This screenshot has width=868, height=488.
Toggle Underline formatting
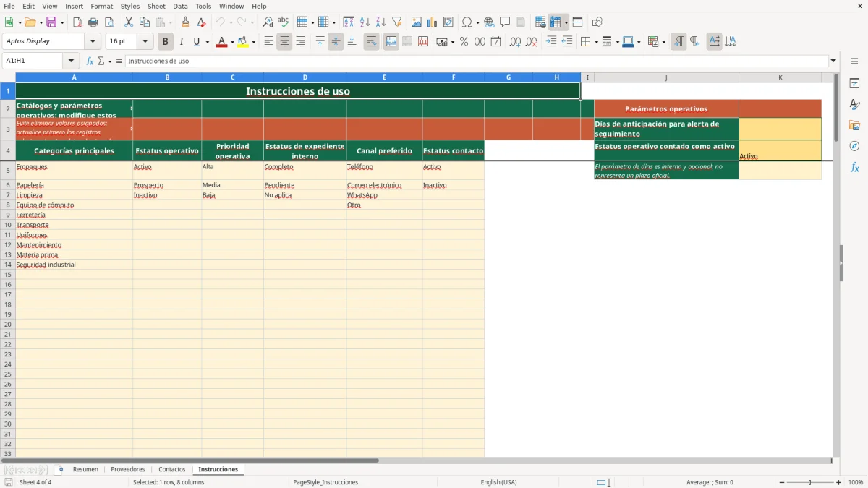[x=196, y=42]
